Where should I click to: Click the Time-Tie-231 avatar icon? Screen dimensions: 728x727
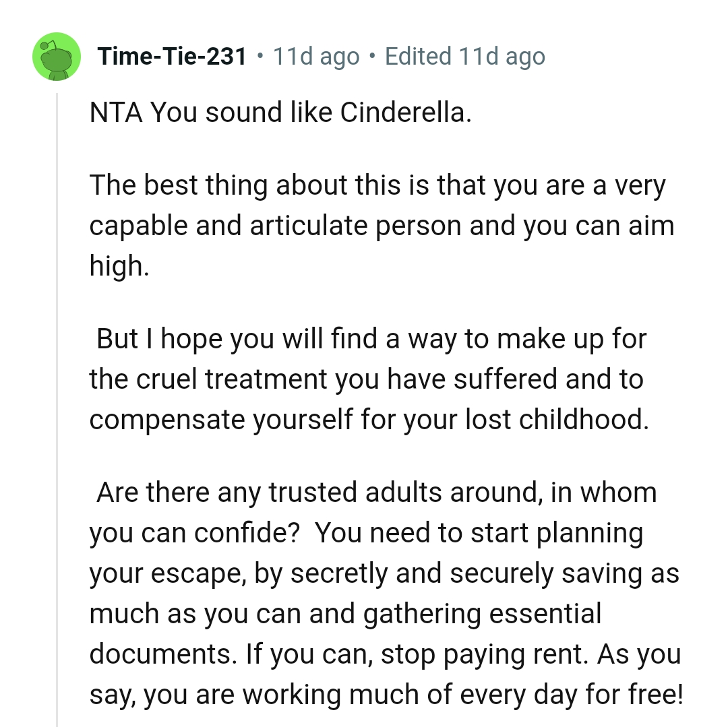(x=57, y=57)
